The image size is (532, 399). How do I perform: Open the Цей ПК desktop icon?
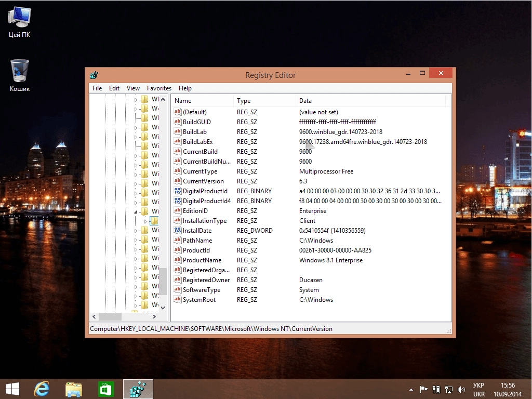19,22
